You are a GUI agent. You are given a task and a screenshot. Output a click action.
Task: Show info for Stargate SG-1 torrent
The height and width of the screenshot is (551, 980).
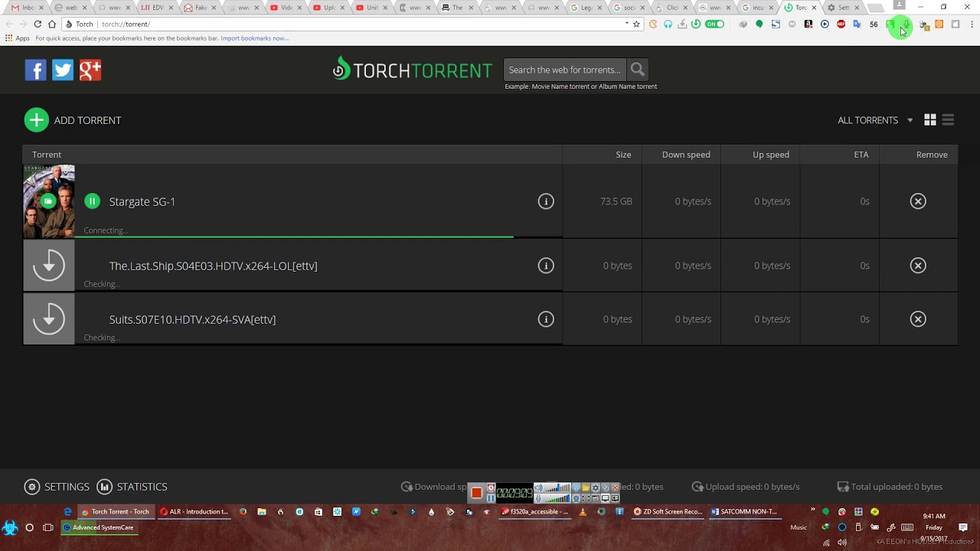click(546, 201)
